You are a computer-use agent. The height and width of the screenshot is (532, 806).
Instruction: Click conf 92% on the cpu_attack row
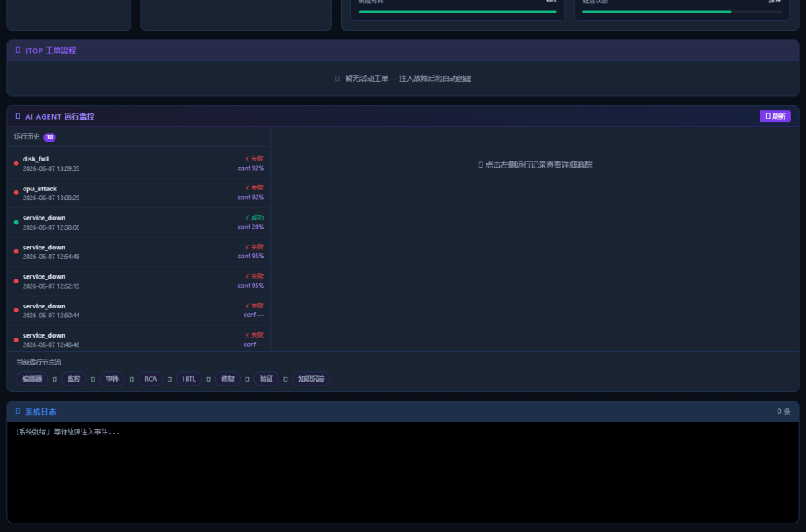pos(251,198)
